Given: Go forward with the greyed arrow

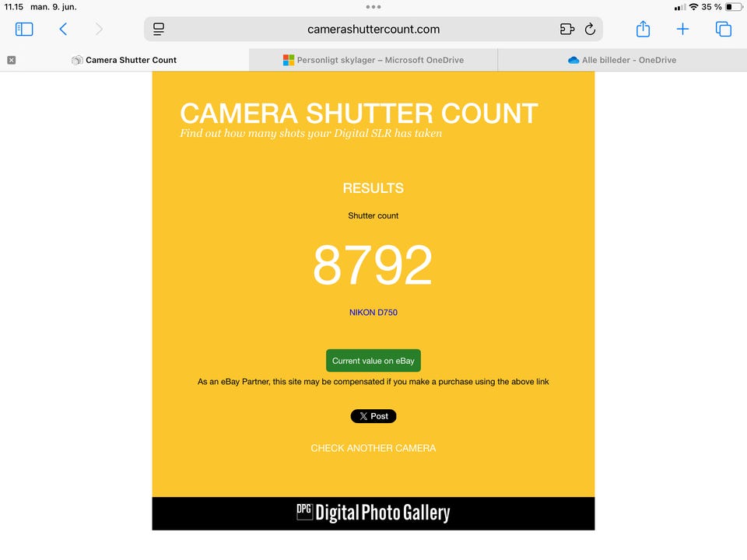Looking at the screenshot, I should pos(99,29).
